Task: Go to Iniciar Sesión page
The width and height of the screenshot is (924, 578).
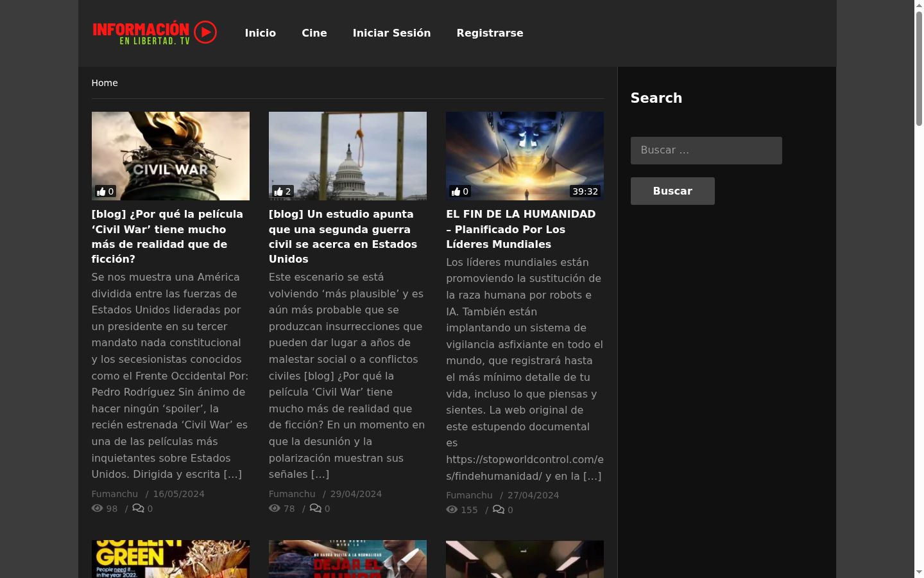Action: coord(391,33)
